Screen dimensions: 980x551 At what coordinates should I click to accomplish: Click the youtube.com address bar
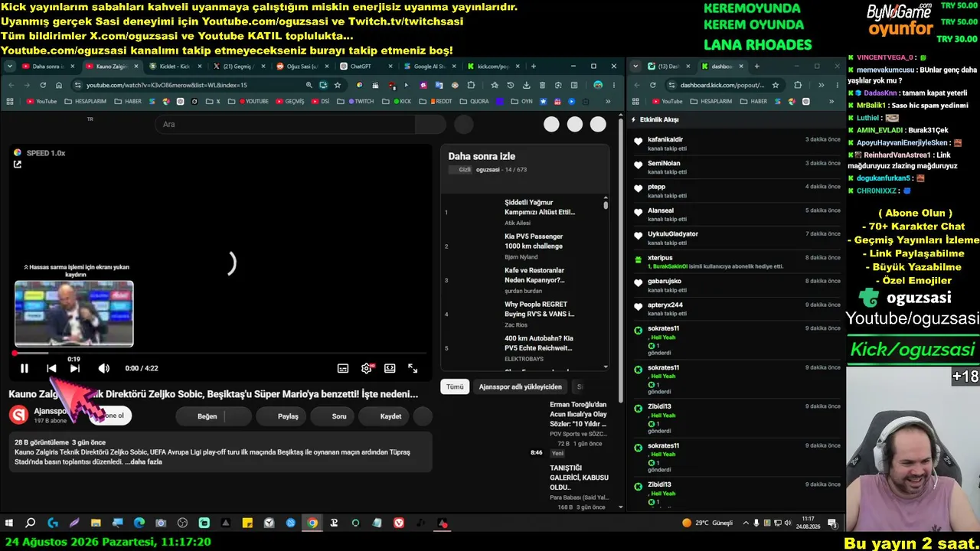(x=191, y=85)
